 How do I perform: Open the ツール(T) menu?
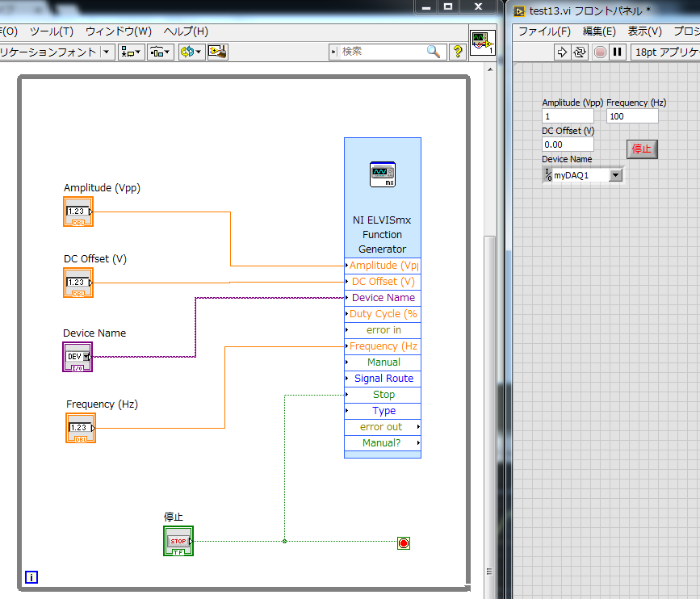(x=52, y=31)
